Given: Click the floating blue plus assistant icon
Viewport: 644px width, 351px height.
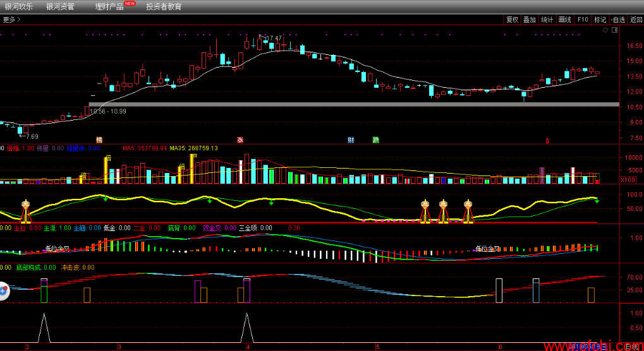Looking at the screenshot, I should click(4, 291).
